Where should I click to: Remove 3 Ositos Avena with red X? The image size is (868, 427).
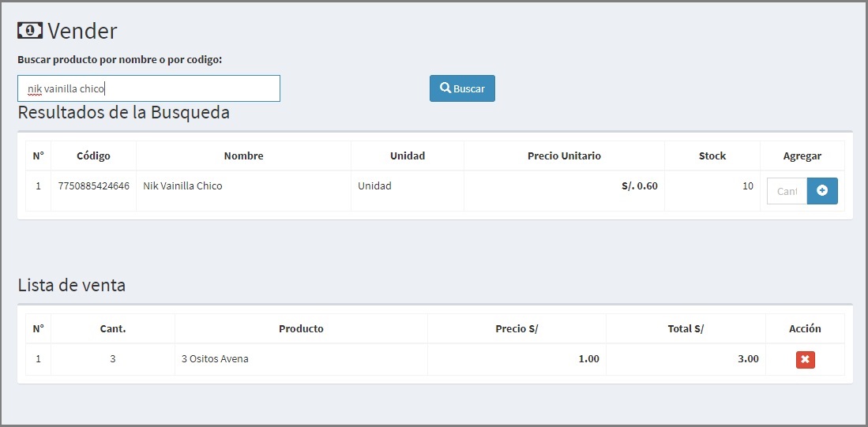click(806, 360)
